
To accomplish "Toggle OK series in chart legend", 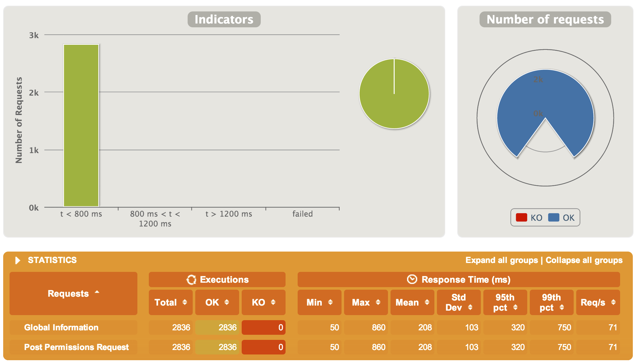I will point(562,218).
